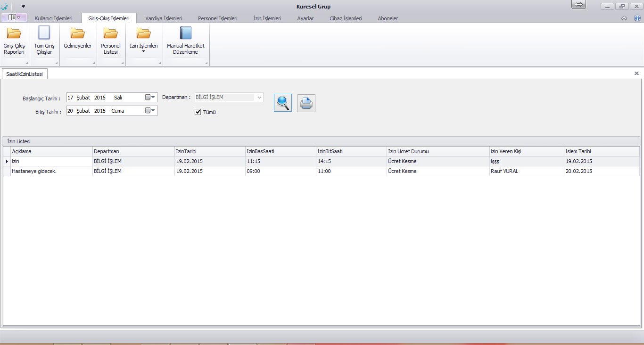The height and width of the screenshot is (345, 644).
Task: Click the IzinBasSaati column header
Action: point(281,151)
